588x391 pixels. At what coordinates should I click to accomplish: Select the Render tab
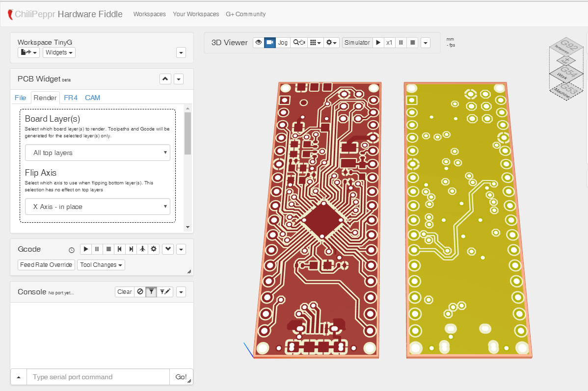pos(45,98)
